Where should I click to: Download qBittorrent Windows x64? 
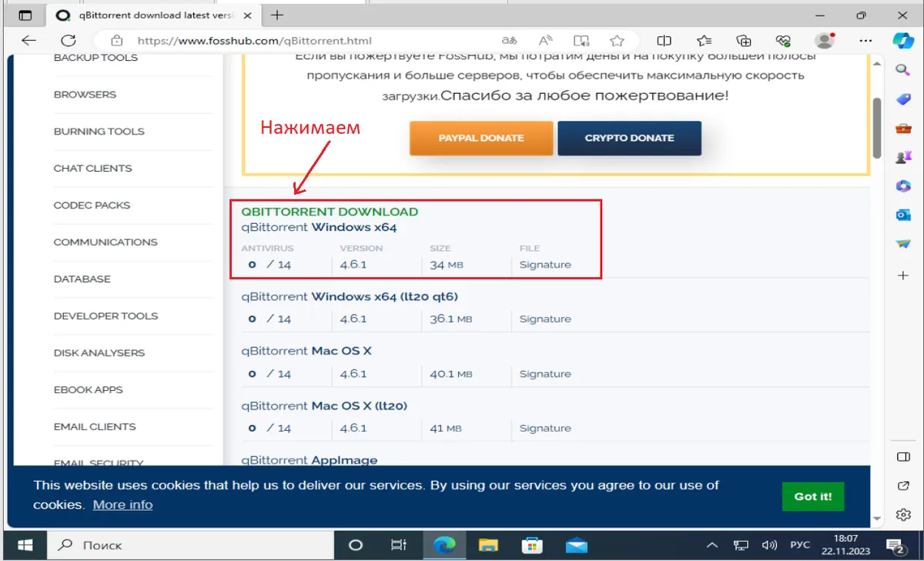pos(319,228)
